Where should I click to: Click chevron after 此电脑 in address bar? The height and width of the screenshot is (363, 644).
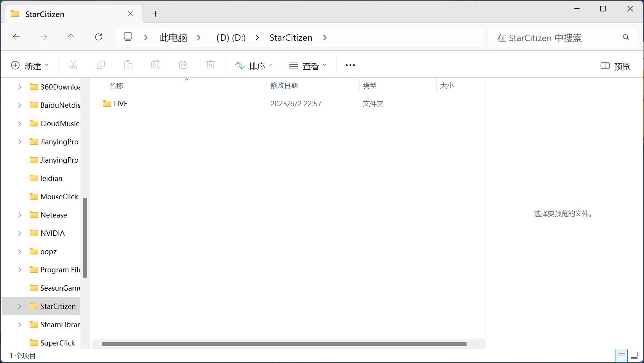point(199,37)
